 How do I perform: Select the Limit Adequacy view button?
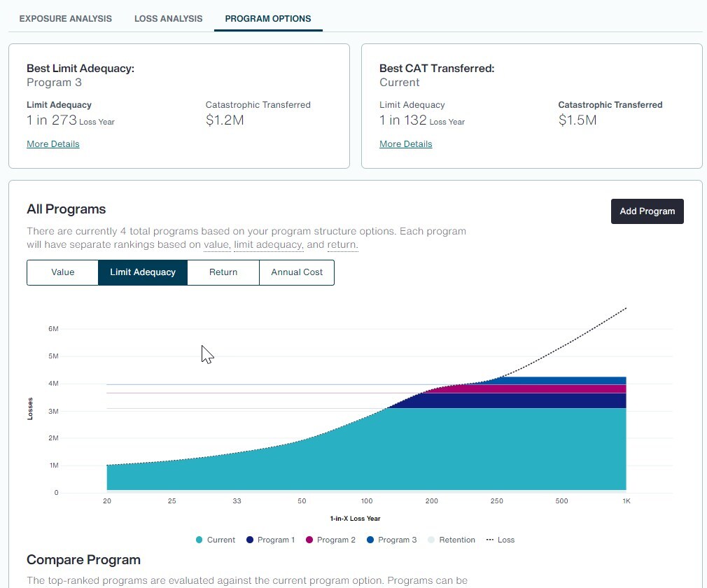tap(143, 272)
